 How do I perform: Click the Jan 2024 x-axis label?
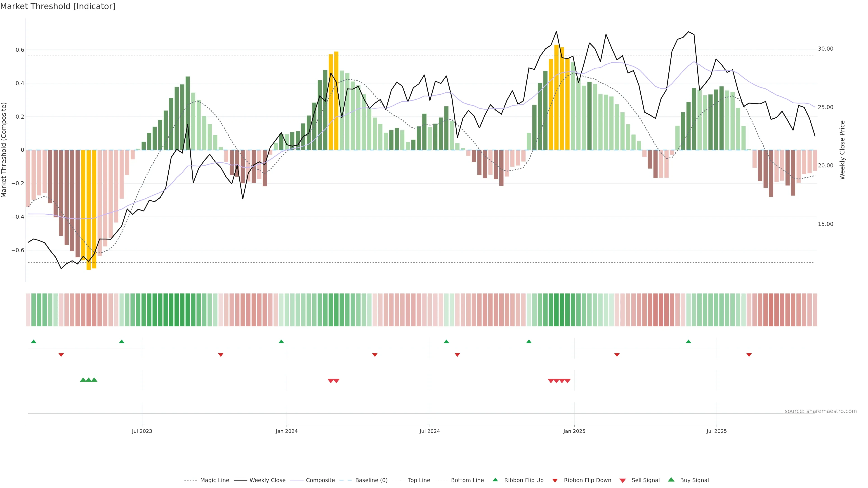tap(286, 431)
